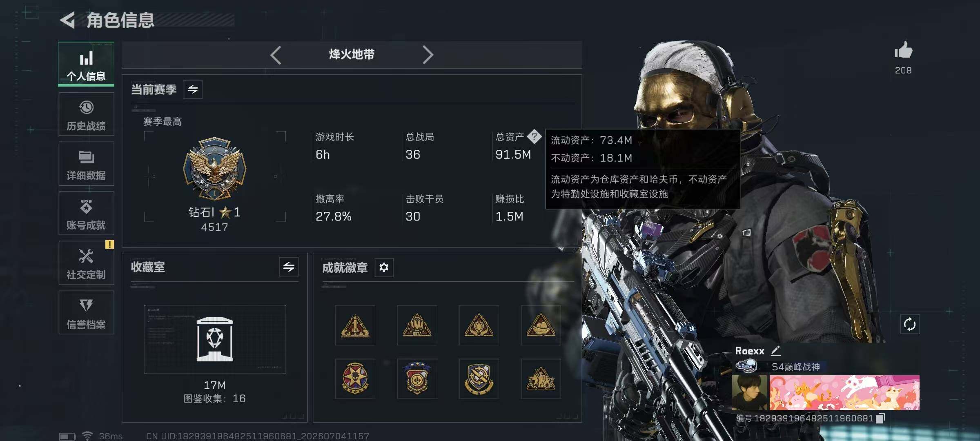Open the 烽火地带 mode selector

click(352, 54)
